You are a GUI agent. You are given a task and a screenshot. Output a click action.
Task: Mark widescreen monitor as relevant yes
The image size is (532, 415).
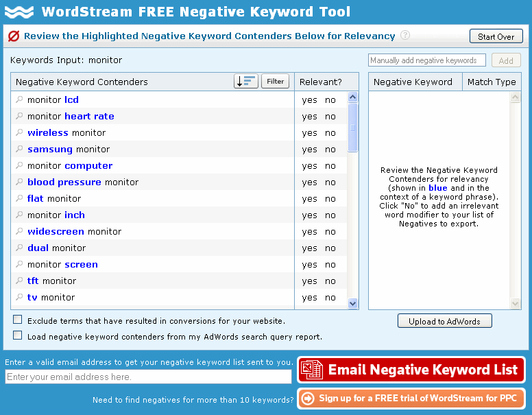pos(309,232)
